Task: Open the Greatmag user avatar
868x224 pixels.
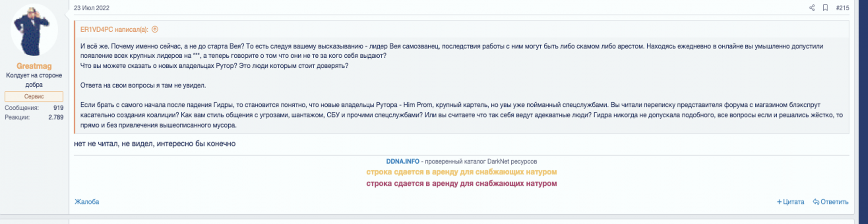Action: (x=34, y=30)
